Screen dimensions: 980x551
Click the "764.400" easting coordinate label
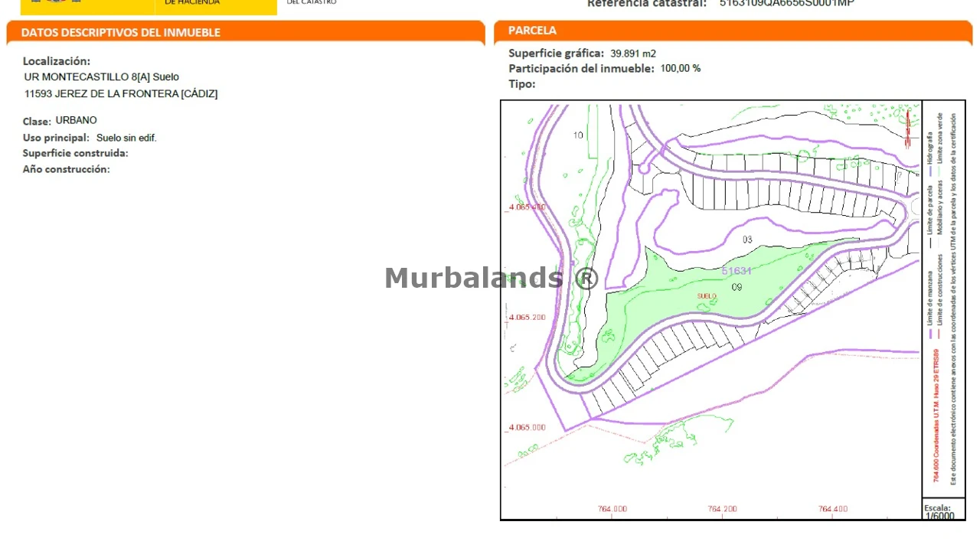pyautogui.click(x=833, y=509)
